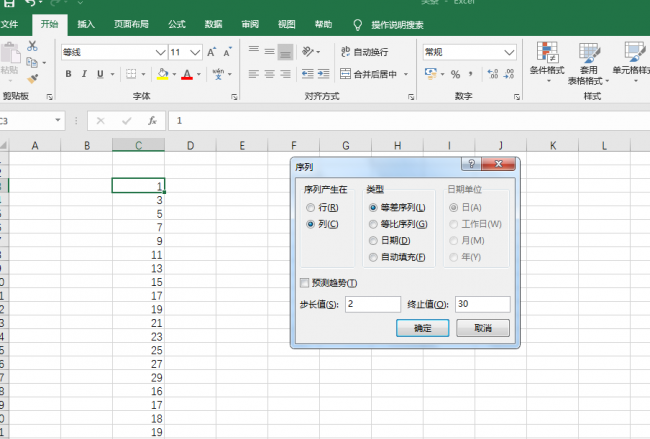The image size is (650, 439).
Task: Click the text orientation icon
Action: tap(308, 51)
